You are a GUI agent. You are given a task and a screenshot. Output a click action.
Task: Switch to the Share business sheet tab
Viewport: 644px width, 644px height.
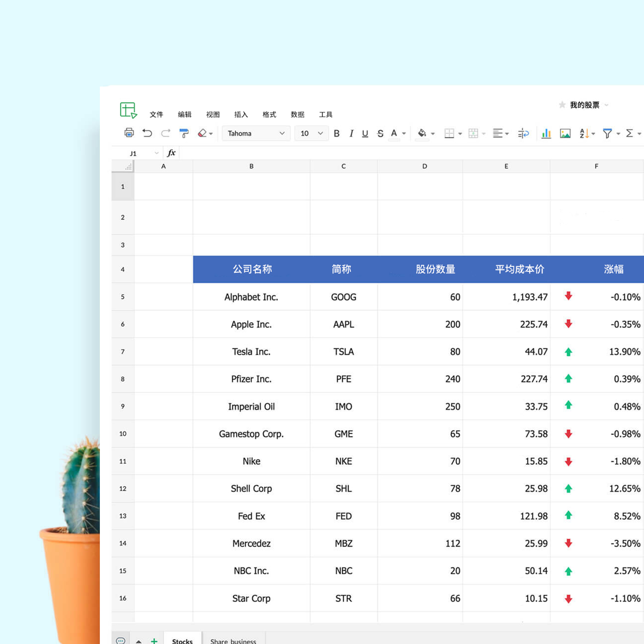coord(233,641)
